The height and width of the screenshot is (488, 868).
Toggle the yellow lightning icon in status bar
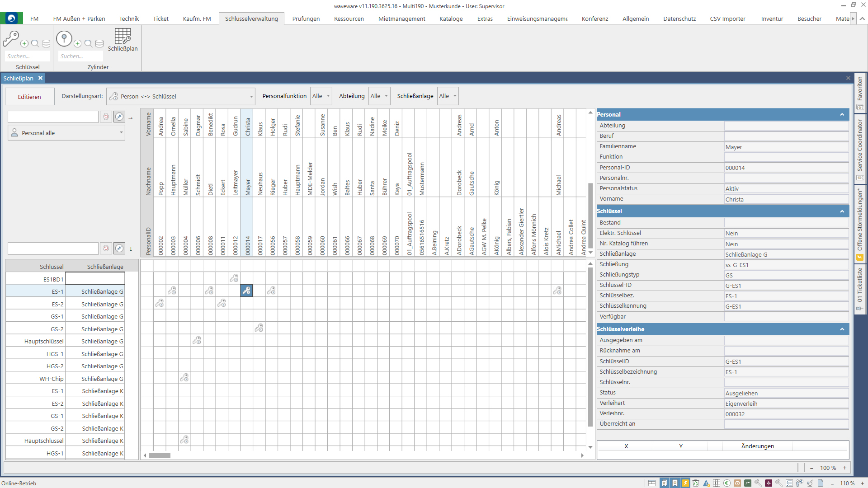(x=685, y=483)
